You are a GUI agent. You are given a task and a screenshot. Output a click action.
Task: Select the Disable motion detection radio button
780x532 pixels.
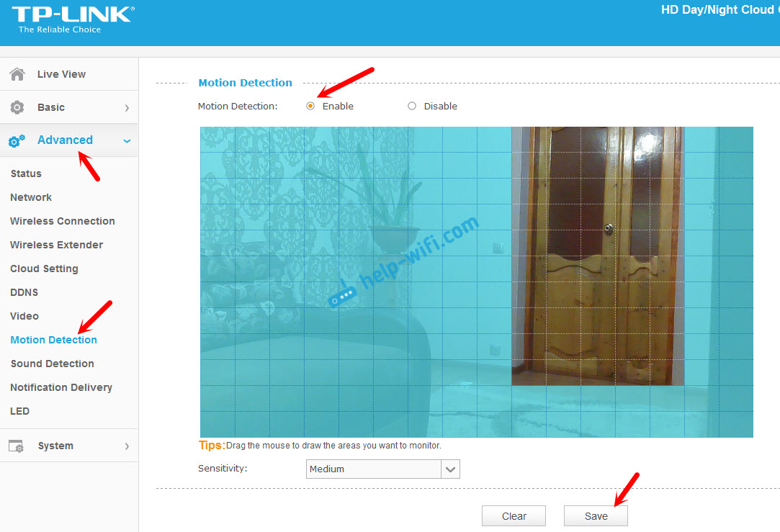(x=412, y=106)
